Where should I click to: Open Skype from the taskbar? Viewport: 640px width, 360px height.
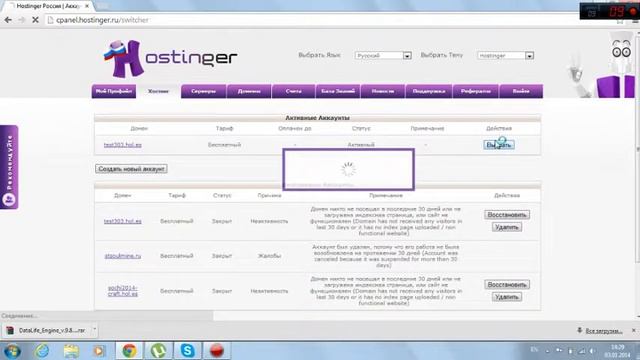(x=187, y=351)
